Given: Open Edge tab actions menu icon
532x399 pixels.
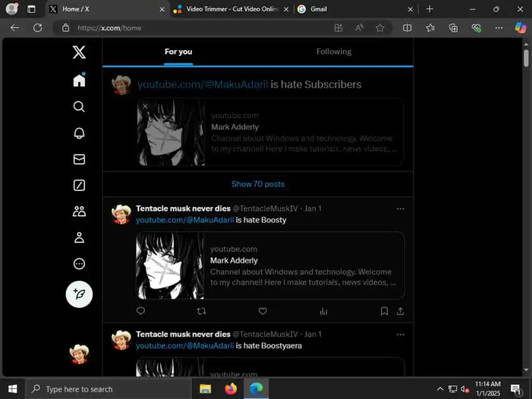Looking at the screenshot, I should [31, 9].
